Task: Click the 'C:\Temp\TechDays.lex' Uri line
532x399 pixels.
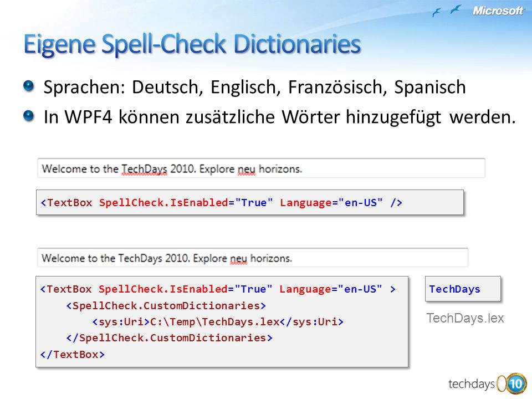Action: [218, 321]
